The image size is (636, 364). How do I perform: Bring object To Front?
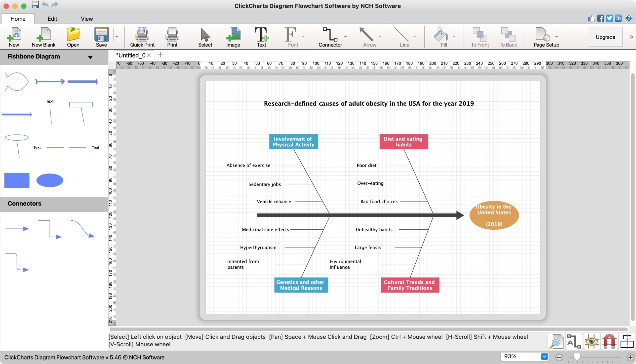(480, 37)
